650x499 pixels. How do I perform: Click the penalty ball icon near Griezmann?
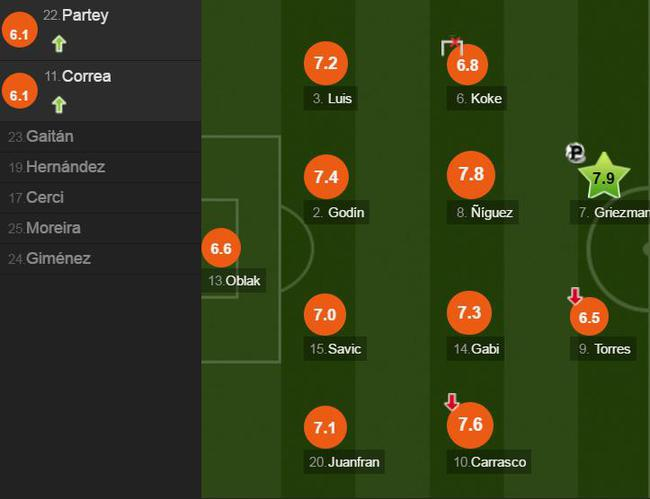coord(575,153)
